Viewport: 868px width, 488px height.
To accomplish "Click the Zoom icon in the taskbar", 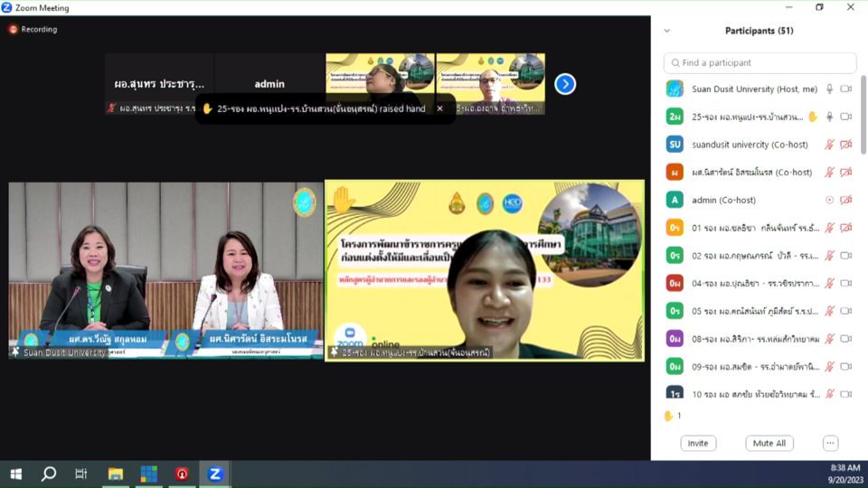I will coord(215,474).
